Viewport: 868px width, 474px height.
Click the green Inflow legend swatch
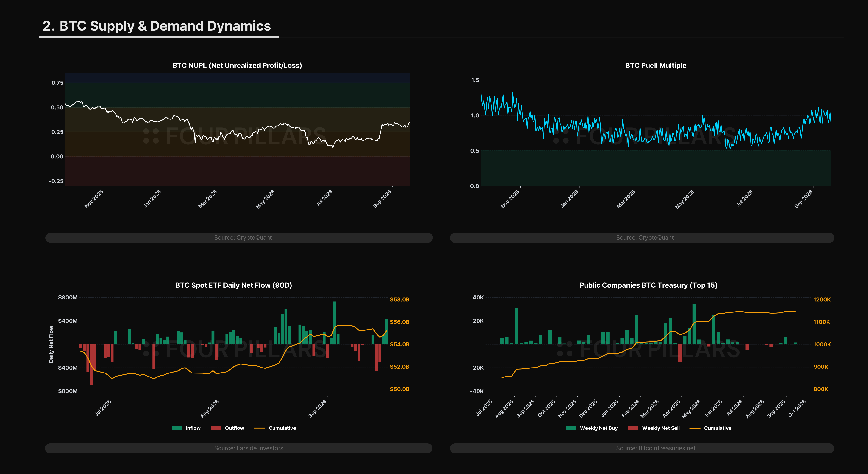177,428
